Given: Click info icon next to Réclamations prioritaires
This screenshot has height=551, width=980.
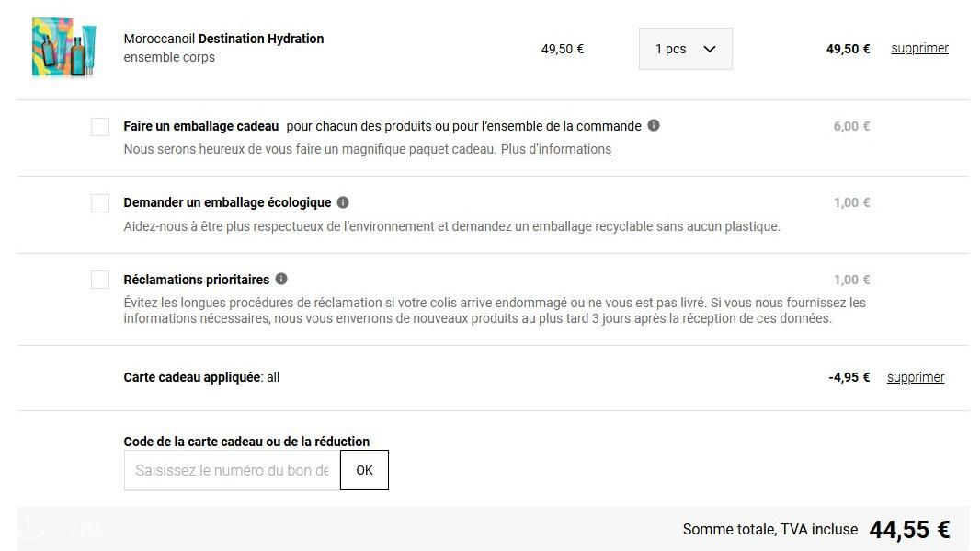Looking at the screenshot, I should 282,279.
